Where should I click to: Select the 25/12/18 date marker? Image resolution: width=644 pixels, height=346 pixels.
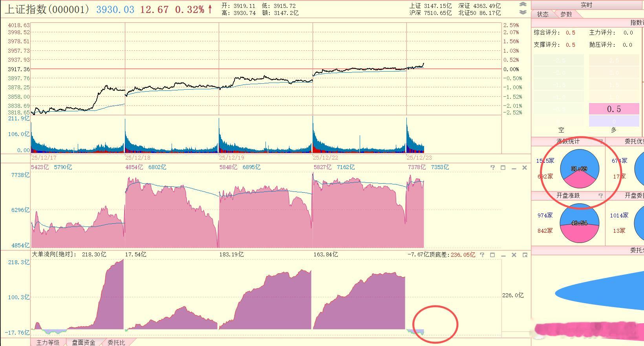137,157
